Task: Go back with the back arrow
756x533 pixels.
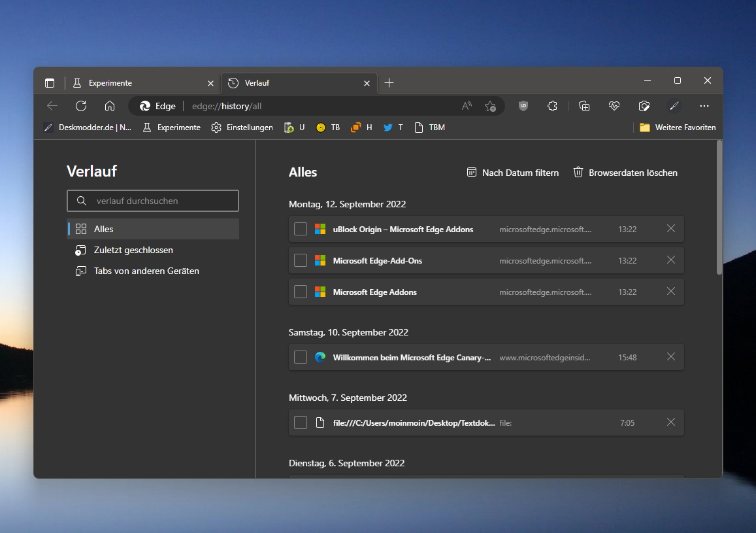Action: [52, 106]
